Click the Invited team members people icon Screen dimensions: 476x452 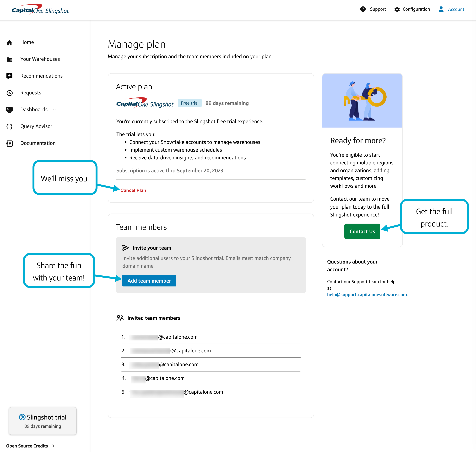click(120, 318)
